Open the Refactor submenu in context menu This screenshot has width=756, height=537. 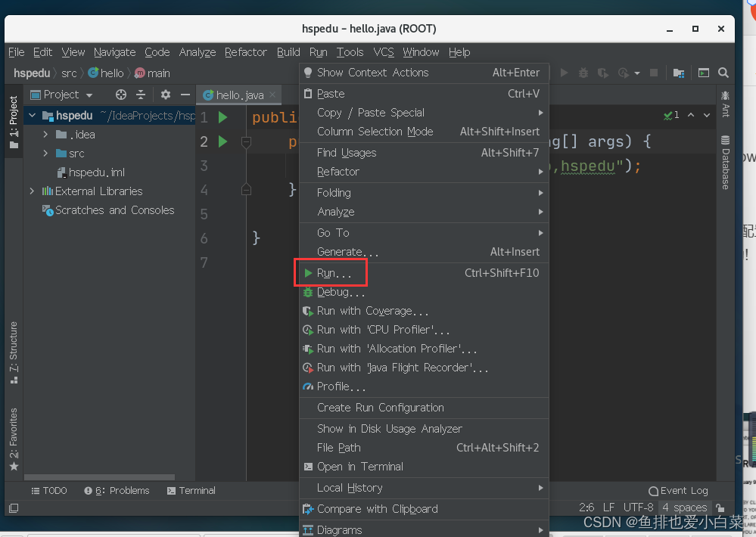[x=424, y=172]
